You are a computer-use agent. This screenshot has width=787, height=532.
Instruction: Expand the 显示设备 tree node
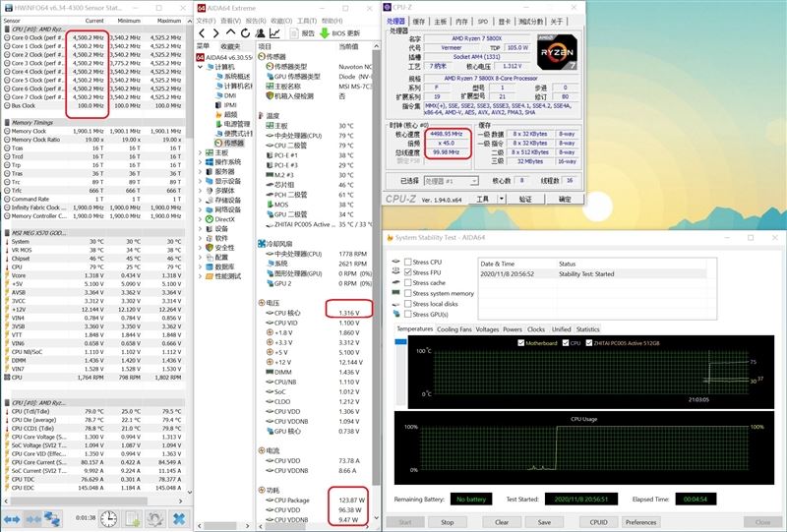point(201,181)
